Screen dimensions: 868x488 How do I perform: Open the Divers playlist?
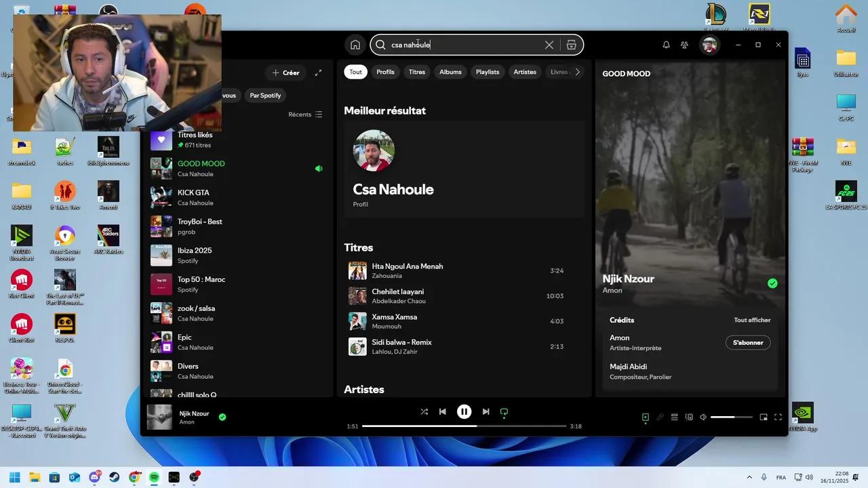(237, 371)
